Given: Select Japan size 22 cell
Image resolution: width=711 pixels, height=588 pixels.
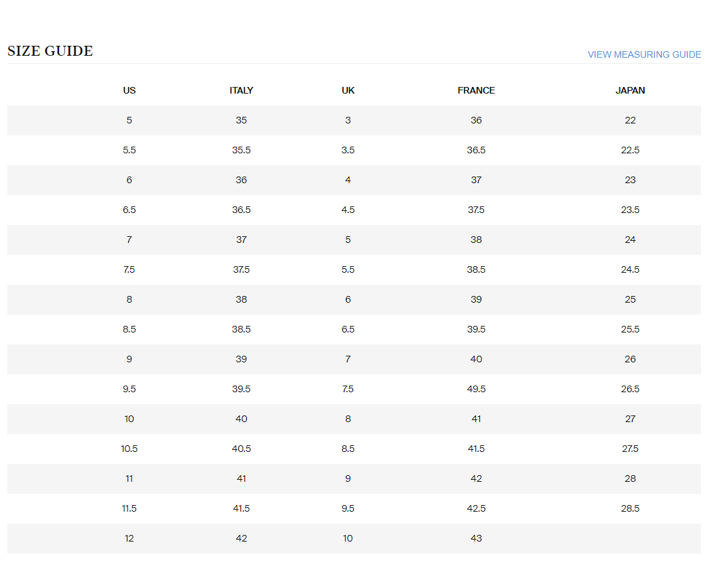Looking at the screenshot, I should pos(630,120).
